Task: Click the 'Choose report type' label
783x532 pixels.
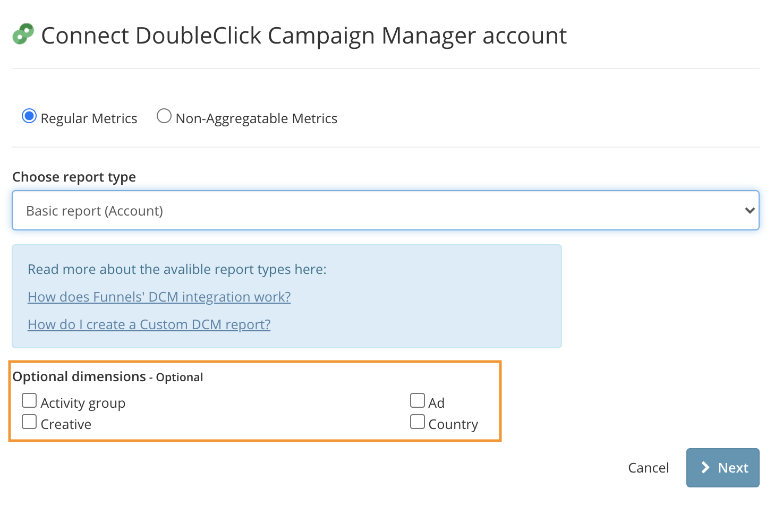Action: (74, 177)
